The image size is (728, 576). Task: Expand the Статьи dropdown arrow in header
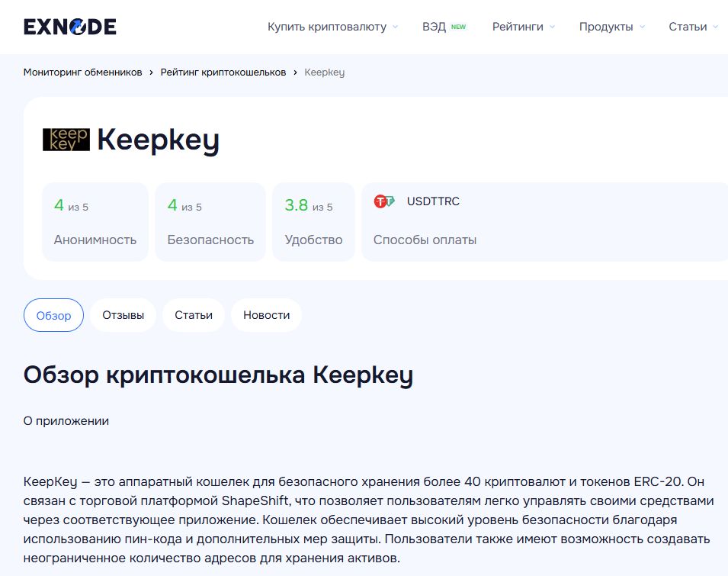click(x=716, y=27)
